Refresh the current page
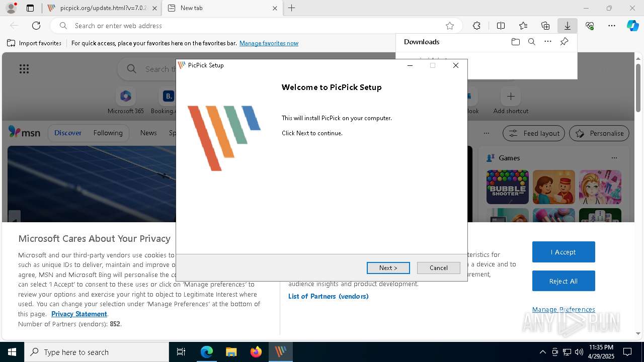The width and height of the screenshot is (644, 362). (x=36, y=26)
